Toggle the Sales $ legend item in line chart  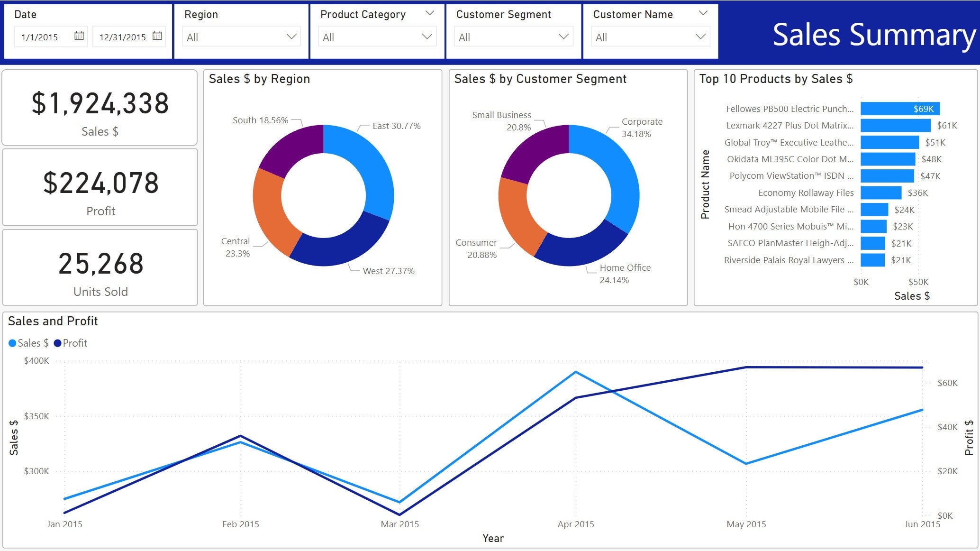28,343
